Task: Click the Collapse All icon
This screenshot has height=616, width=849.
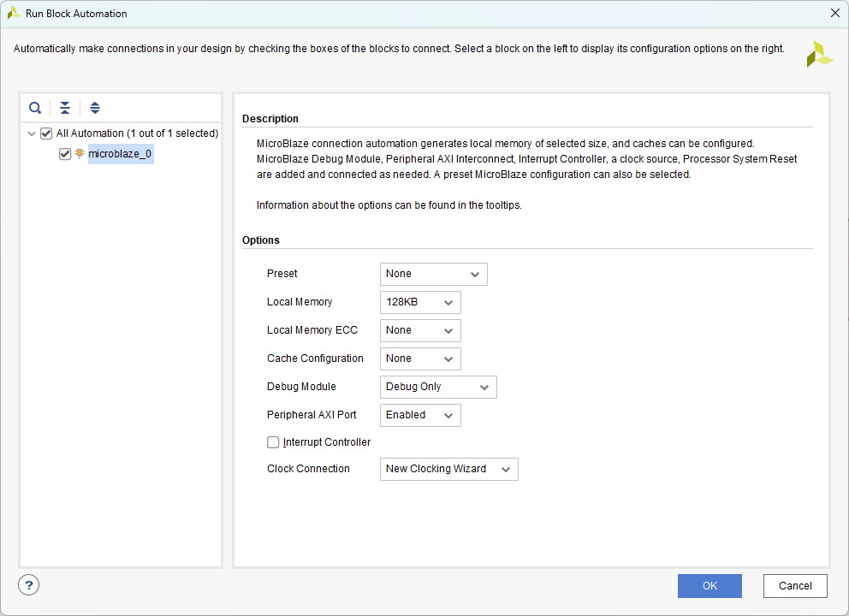Action: pyautogui.click(x=65, y=108)
